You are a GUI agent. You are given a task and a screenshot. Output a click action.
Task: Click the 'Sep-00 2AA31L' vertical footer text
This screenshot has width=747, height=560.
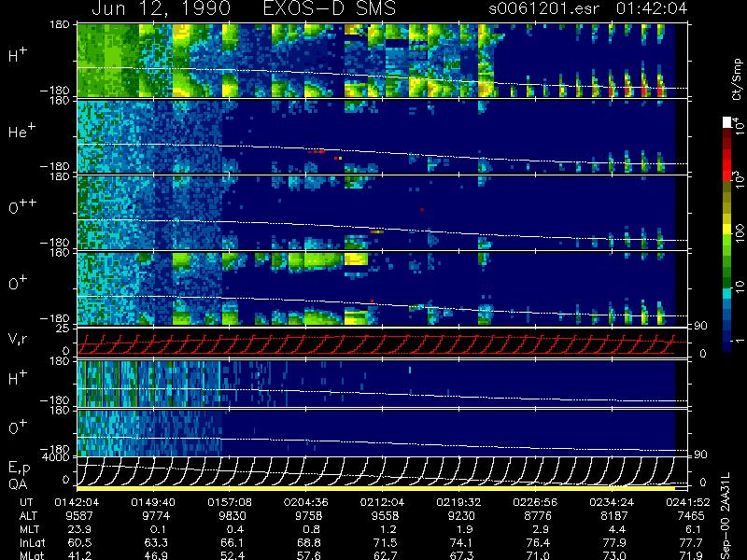click(726, 516)
